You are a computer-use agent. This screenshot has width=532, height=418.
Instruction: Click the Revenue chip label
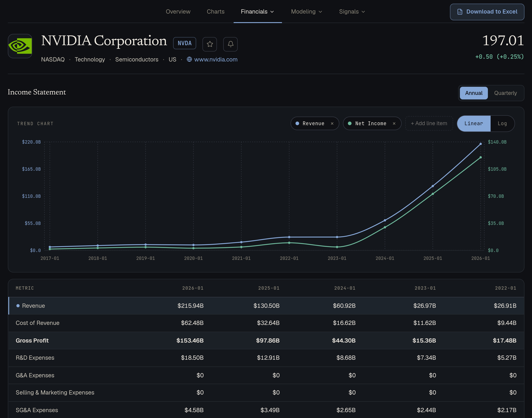(313, 124)
